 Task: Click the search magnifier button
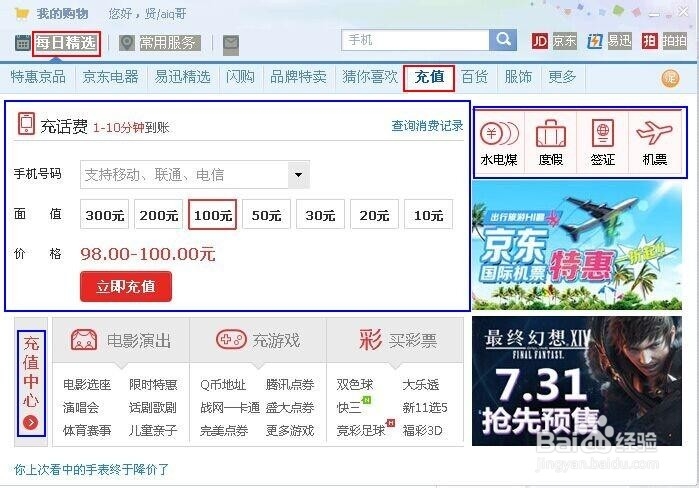point(503,40)
